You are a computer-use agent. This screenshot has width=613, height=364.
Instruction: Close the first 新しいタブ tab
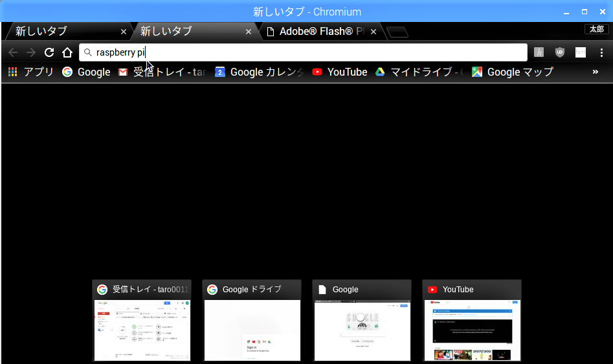pyautogui.click(x=124, y=32)
